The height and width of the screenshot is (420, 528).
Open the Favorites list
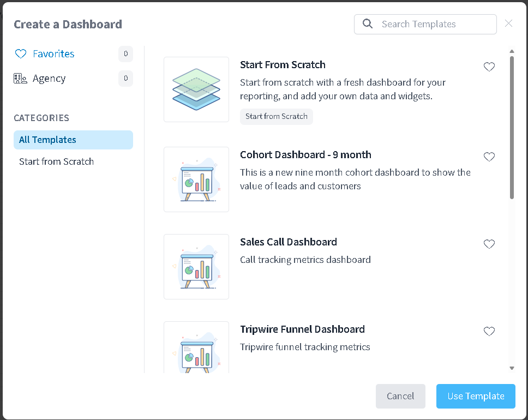pyautogui.click(x=53, y=54)
